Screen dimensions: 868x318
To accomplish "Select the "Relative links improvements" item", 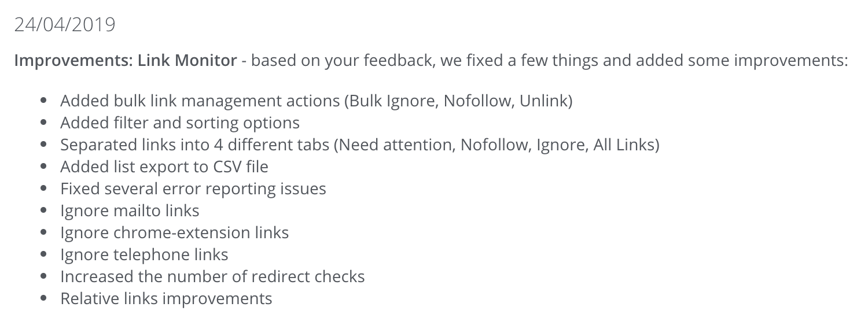I will coord(166,299).
